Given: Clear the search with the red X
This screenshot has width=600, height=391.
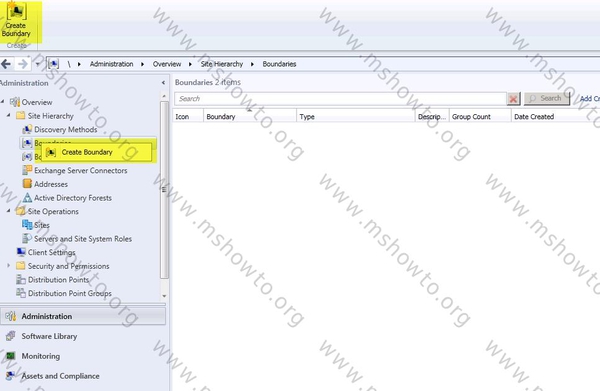Looking at the screenshot, I should (x=514, y=99).
